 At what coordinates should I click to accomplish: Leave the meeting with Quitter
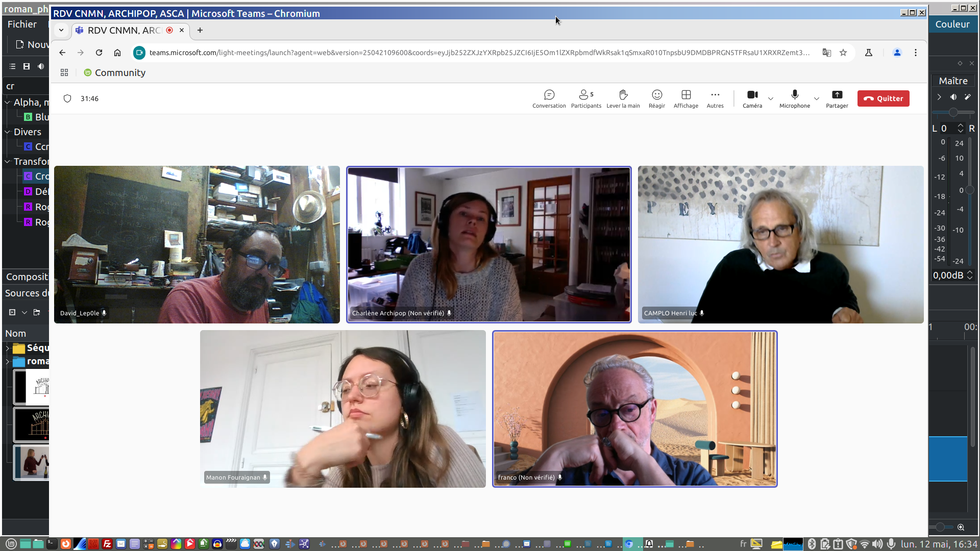(883, 98)
